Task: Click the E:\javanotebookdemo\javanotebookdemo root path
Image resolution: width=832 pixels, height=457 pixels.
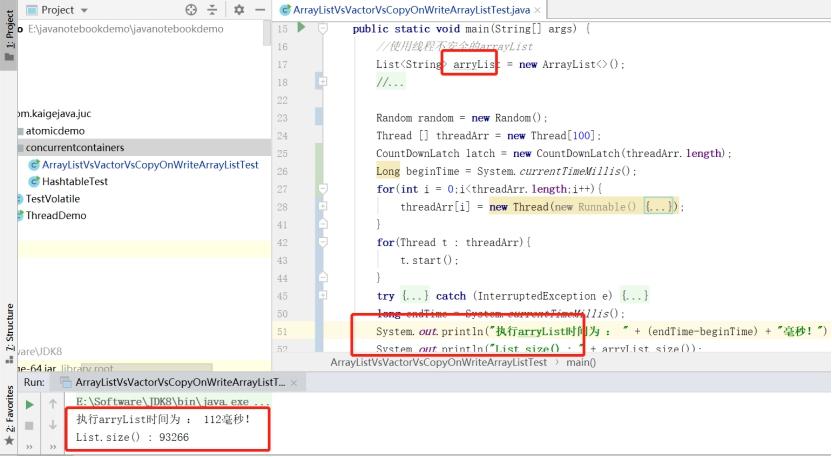Action: [126, 29]
